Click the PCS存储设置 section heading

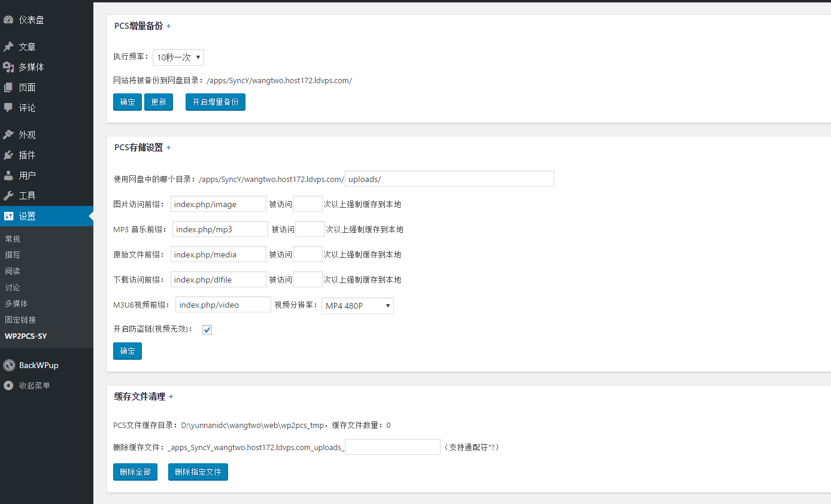(x=138, y=148)
